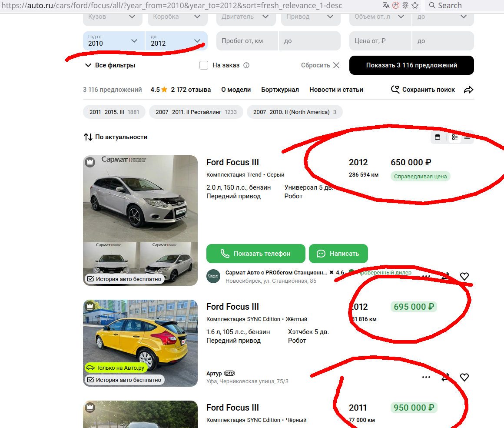504x428 pixels.
Task: Open the Привод drive type dropdown
Action: [x=311, y=18]
